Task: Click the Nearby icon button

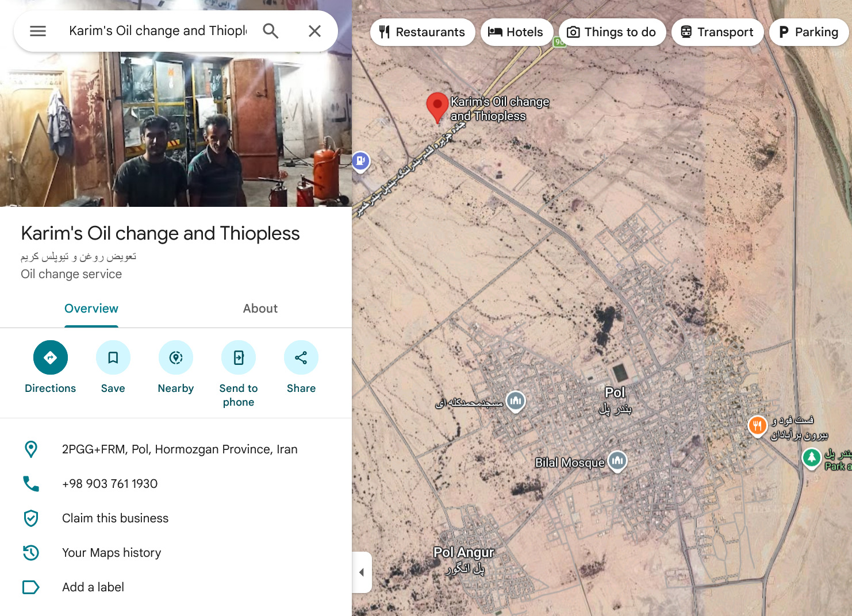Action: pos(176,357)
